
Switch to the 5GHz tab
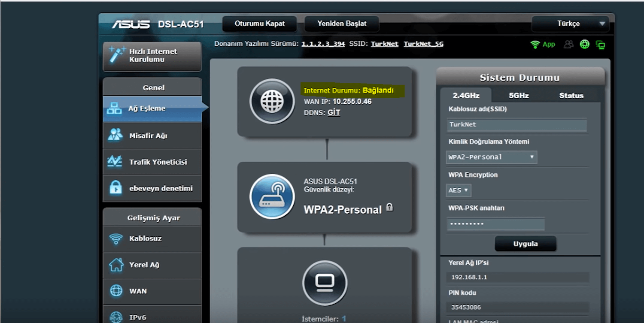[518, 96]
